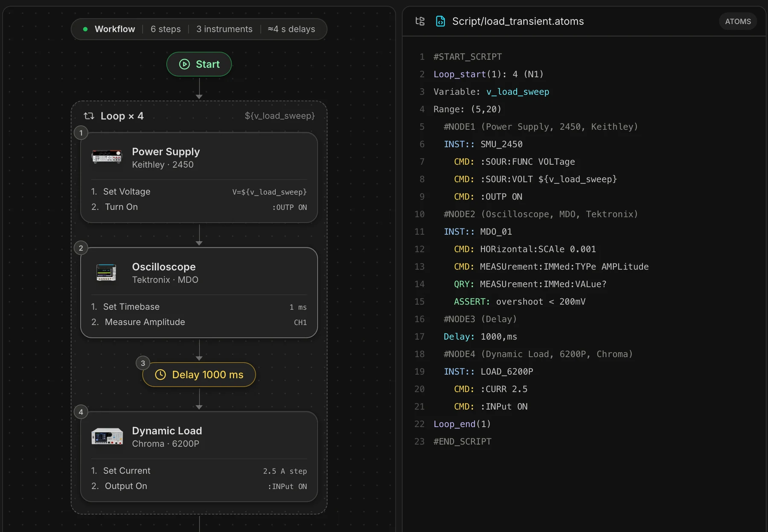Viewport: 768px width, 532px height.
Task: Click the Tektronix · MDO subtitle
Action: (165, 280)
